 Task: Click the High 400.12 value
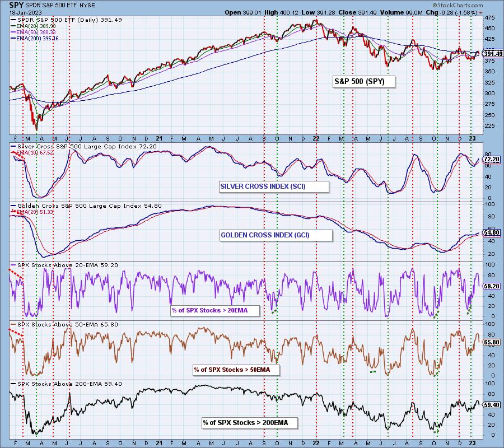(x=281, y=12)
